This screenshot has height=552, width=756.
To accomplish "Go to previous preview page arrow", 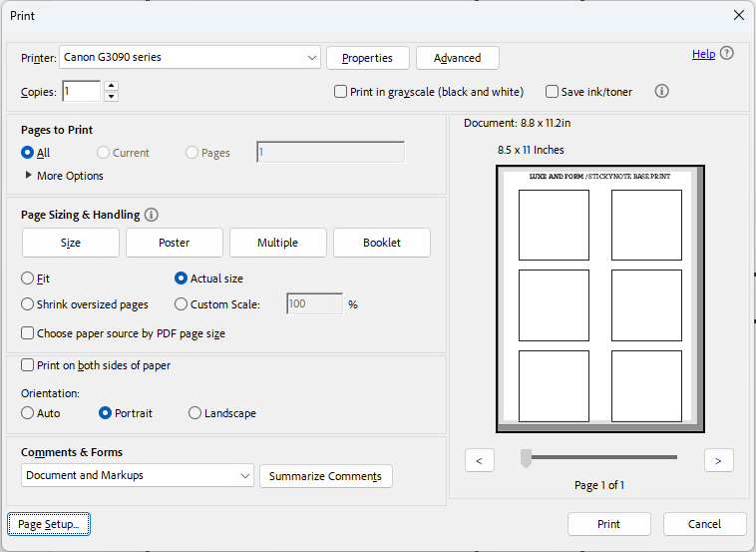I will [480, 460].
